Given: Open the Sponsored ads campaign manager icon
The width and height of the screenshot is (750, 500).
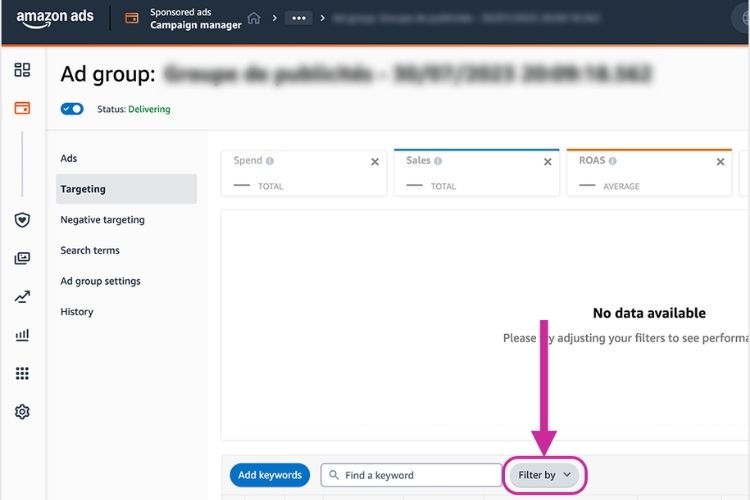Looking at the screenshot, I should coord(132,18).
